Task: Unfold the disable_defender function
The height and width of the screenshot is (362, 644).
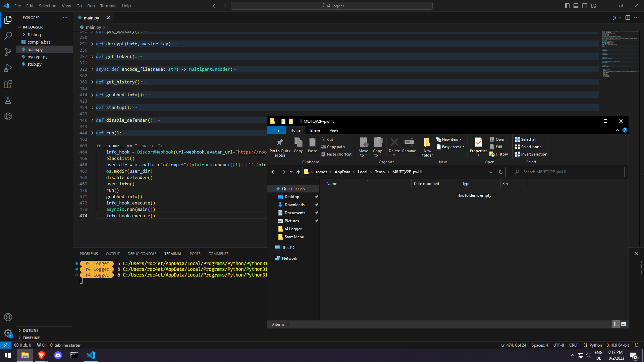Action: point(92,120)
